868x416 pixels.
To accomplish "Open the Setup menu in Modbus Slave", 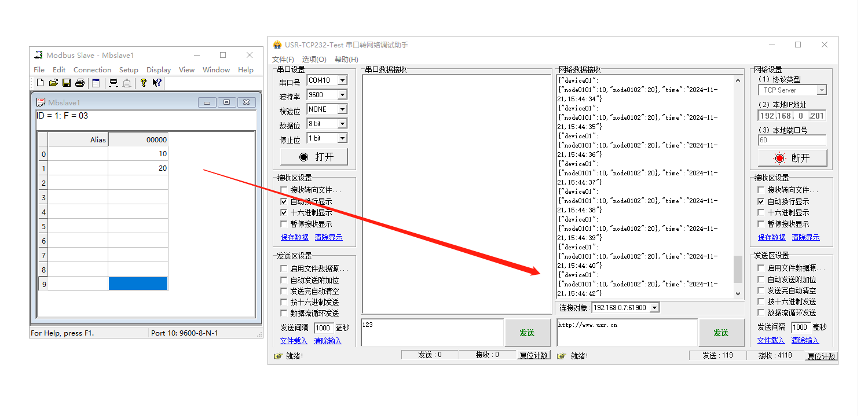I will click(x=129, y=69).
